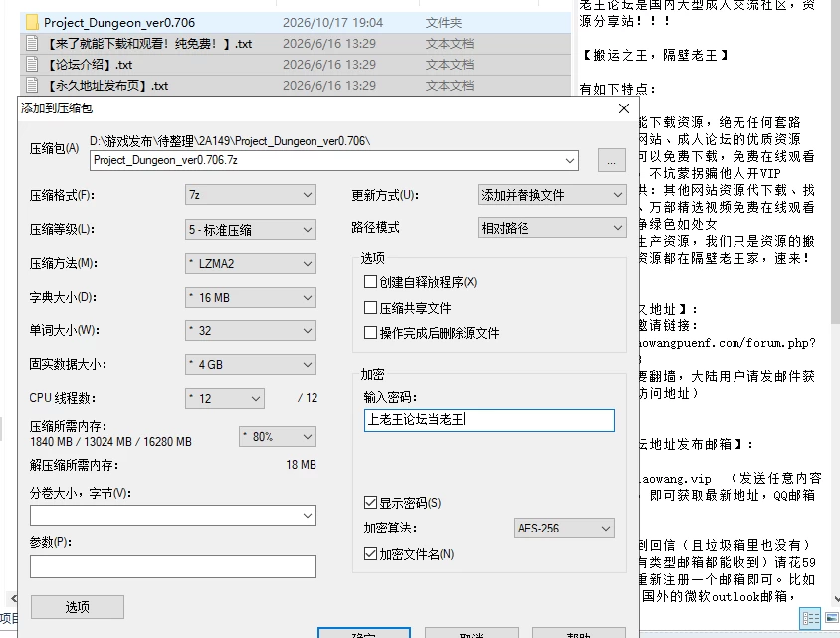Close the 添加到压缩包 dialog
Viewport: 840px width, 638px height.
(624, 108)
